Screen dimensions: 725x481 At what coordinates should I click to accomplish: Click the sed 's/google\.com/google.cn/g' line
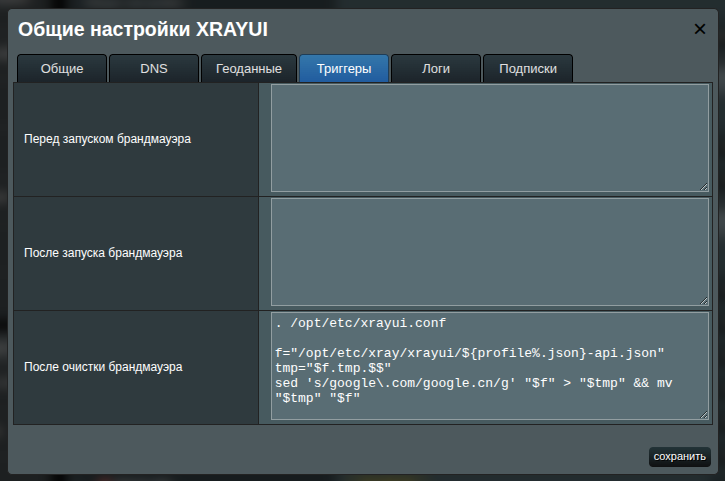click(473, 383)
